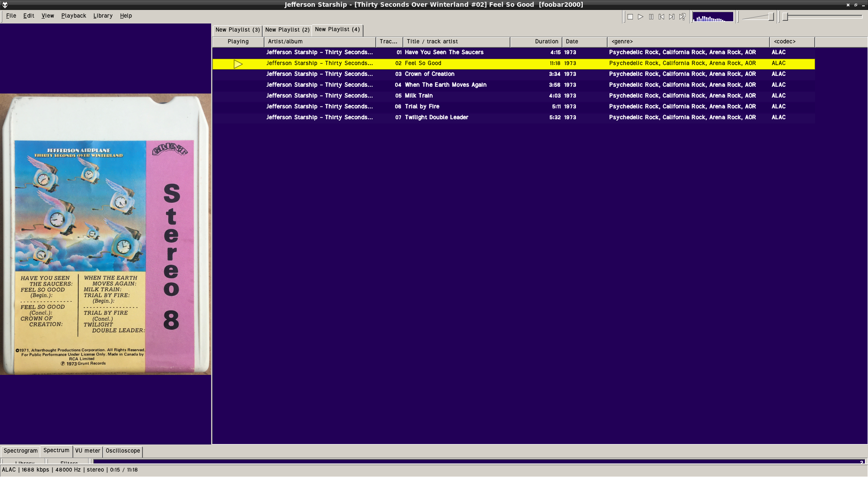Select track Have You Seen The Saucers
The image size is (868, 477).
(x=444, y=52)
